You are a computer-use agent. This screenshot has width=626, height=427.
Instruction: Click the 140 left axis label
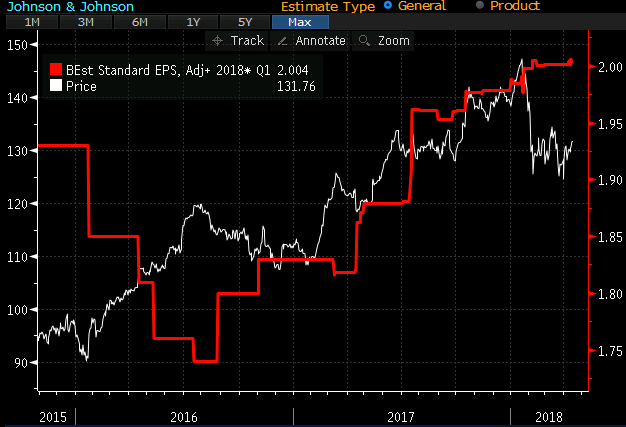point(17,98)
